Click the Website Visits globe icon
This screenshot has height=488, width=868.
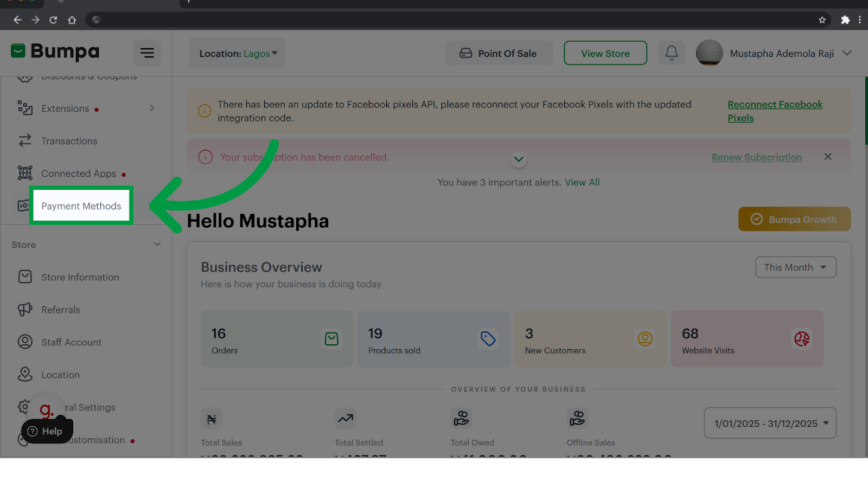[x=801, y=339]
